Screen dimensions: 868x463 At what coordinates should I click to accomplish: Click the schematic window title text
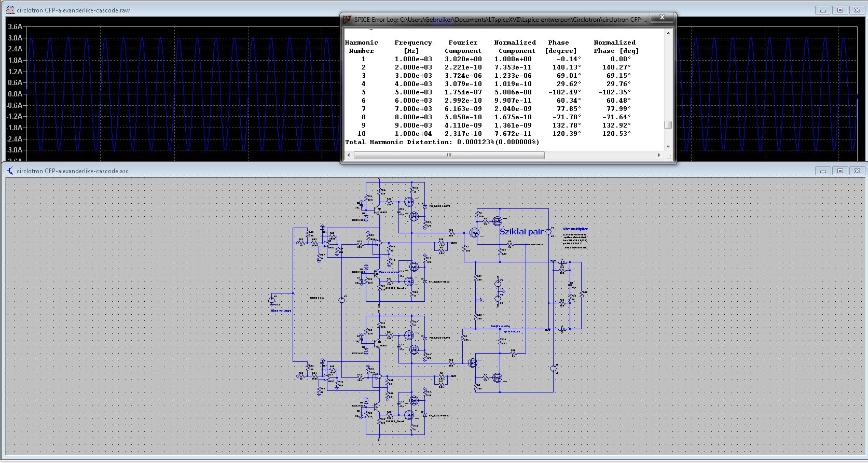coord(73,171)
